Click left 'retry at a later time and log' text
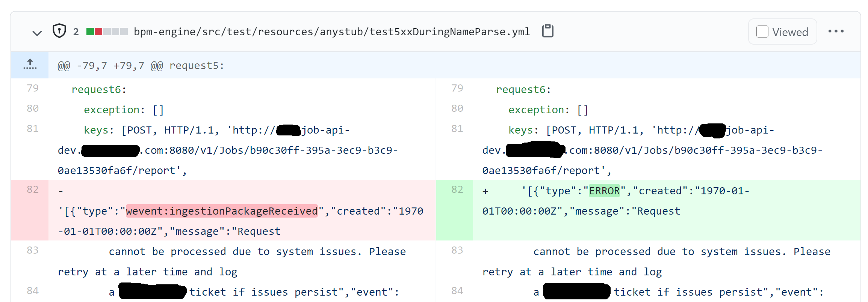The height and width of the screenshot is (302, 868). tap(148, 272)
